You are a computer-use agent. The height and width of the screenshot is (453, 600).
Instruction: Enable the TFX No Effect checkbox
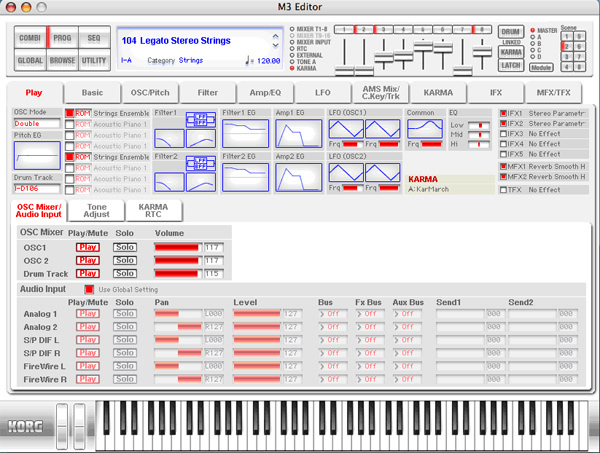click(x=504, y=190)
